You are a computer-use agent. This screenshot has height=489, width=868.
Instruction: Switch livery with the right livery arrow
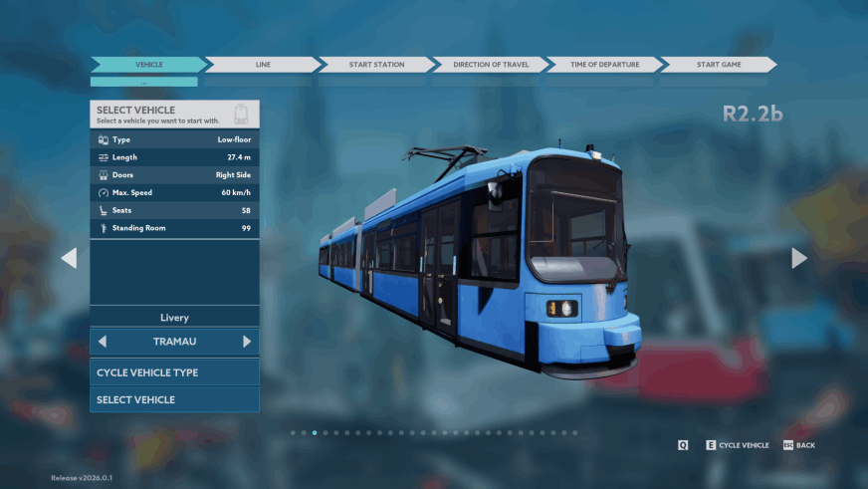pyautogui.click(x=247, y=342)
